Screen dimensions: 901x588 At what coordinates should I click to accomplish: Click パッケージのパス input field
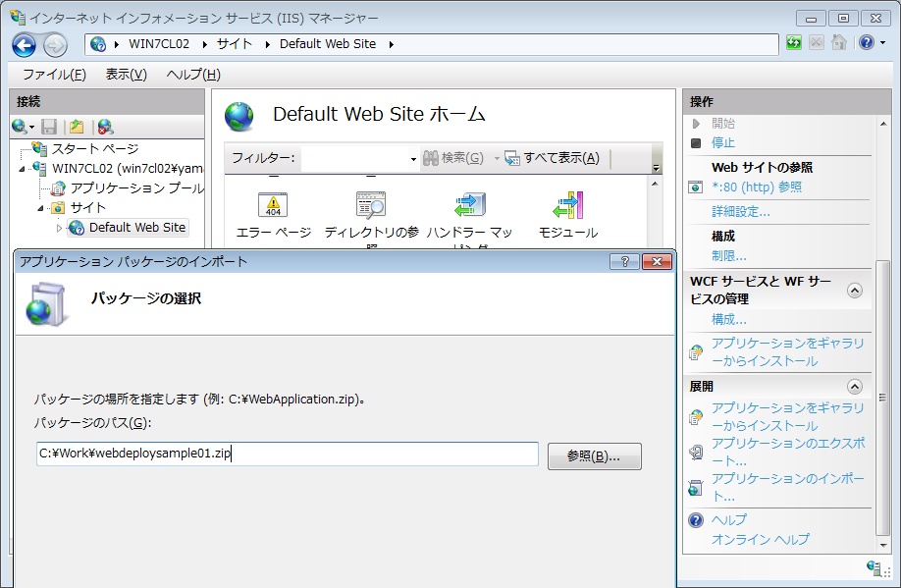288,454
